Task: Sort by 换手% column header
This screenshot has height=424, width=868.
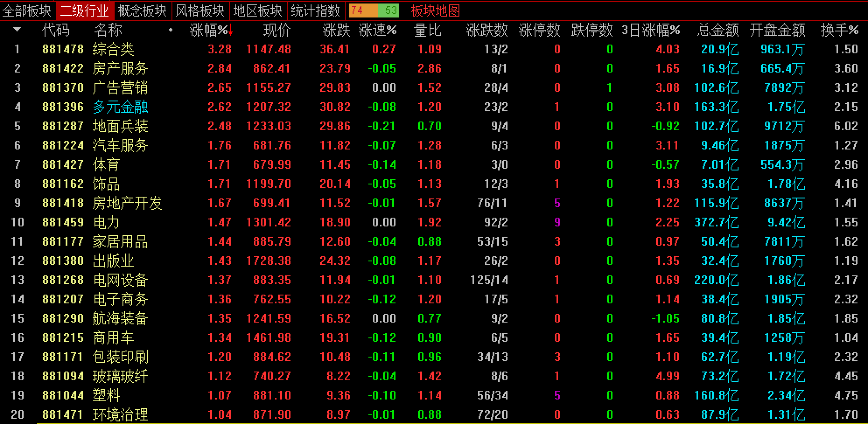Action: [840, 30]
